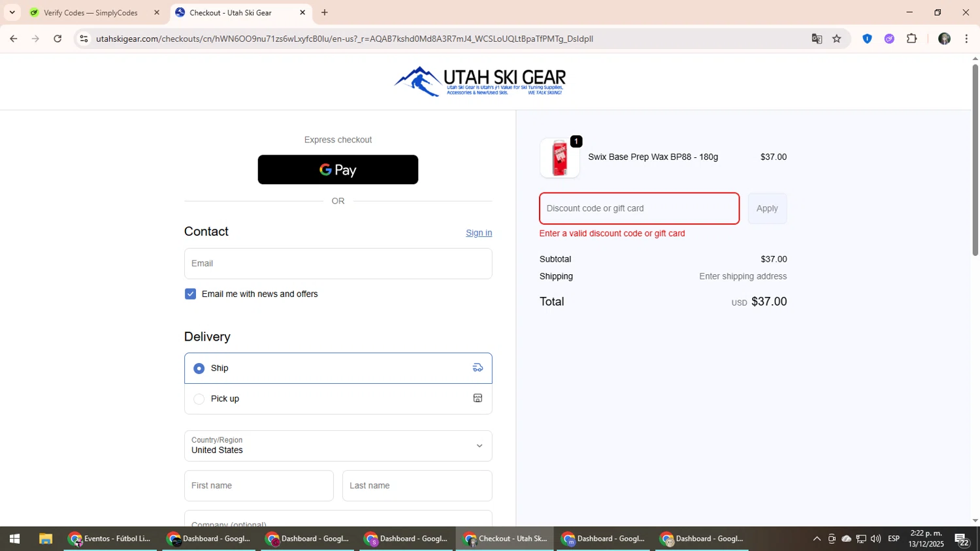Open the Windows Start menu
This screenshot has height=551, width=980.
pyautogui.click(x=14, y=539)
